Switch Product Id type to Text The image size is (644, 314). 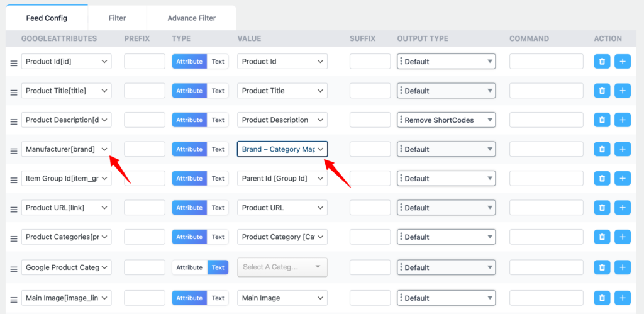[x=218, y=62]
